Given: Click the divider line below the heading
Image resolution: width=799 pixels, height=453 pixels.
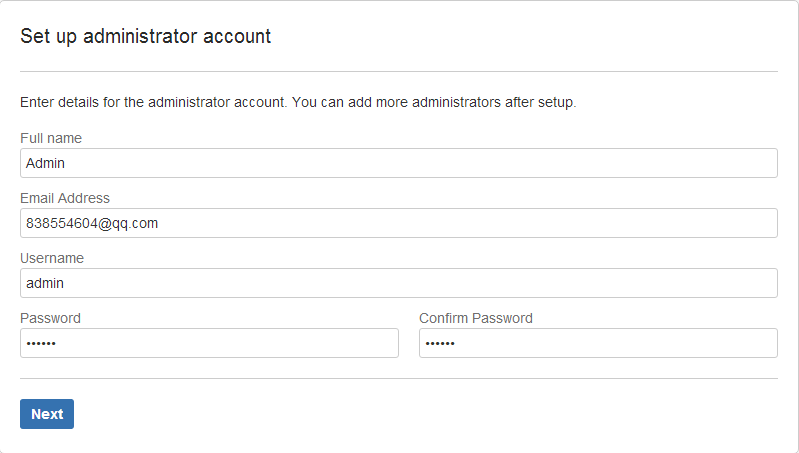Looking at the screenshot, I should tap(398, 72).
